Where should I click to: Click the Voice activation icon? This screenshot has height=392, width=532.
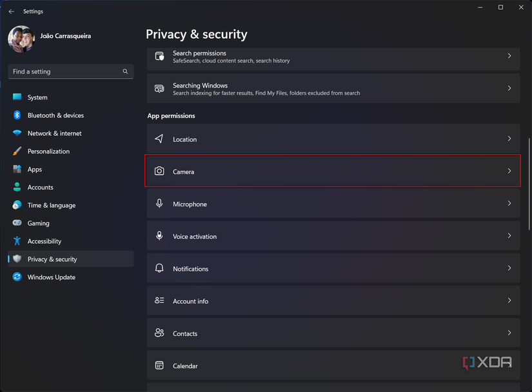[159, 236]
